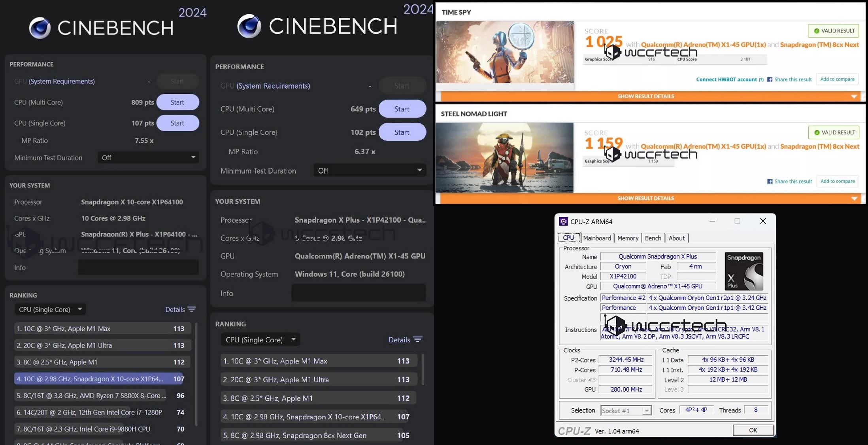Click right Cinebench Details link
Viewport: 868px width, 445px height.
point(399,339)
